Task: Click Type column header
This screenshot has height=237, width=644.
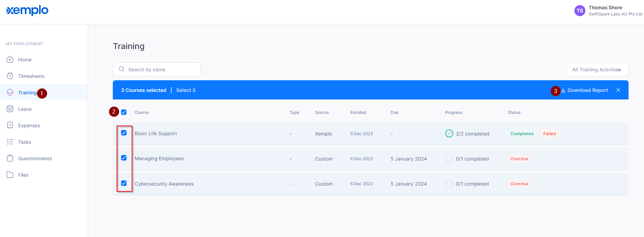Action: point(294,112)
